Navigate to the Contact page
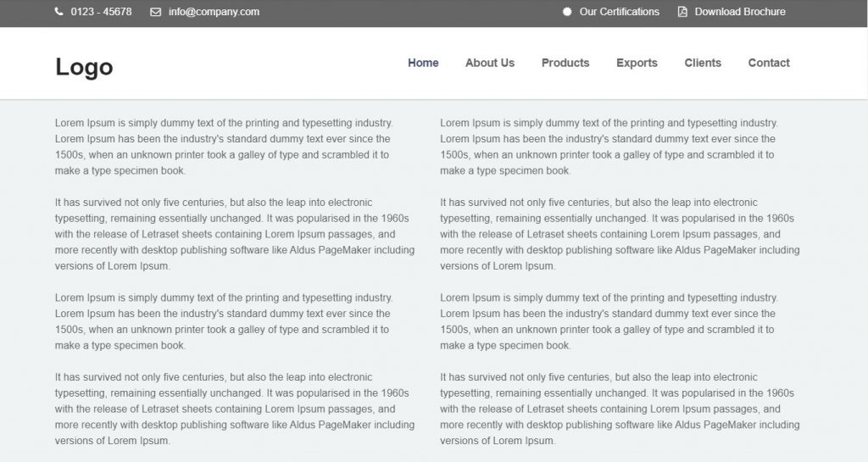 [x=768, y=63]
